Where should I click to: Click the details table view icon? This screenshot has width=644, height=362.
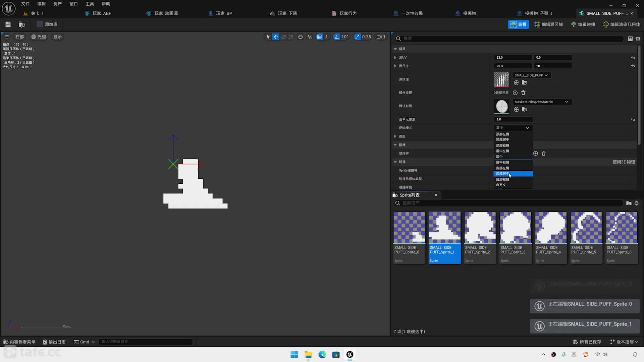[x=630, y=39]
